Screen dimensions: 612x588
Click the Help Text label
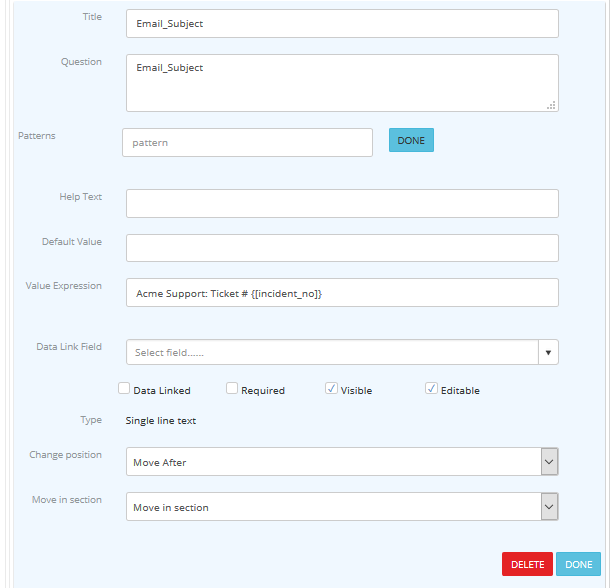(80, 197)
